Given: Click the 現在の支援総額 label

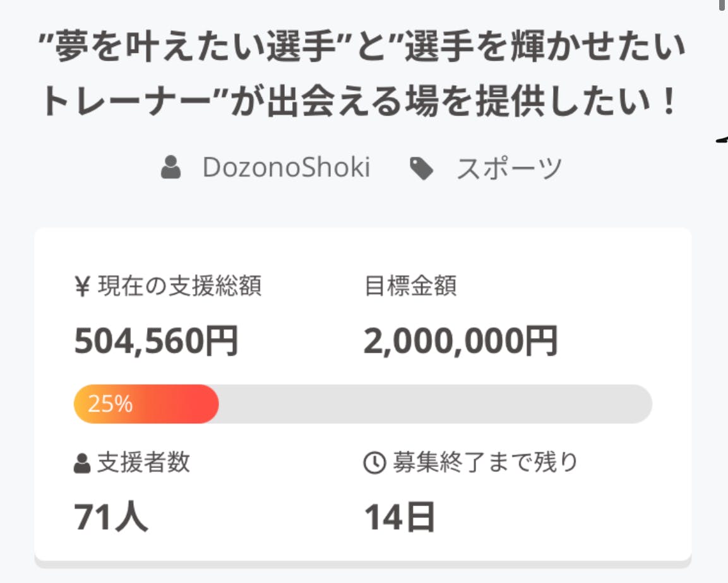Looking at the screenshot, I should [179, 286].
